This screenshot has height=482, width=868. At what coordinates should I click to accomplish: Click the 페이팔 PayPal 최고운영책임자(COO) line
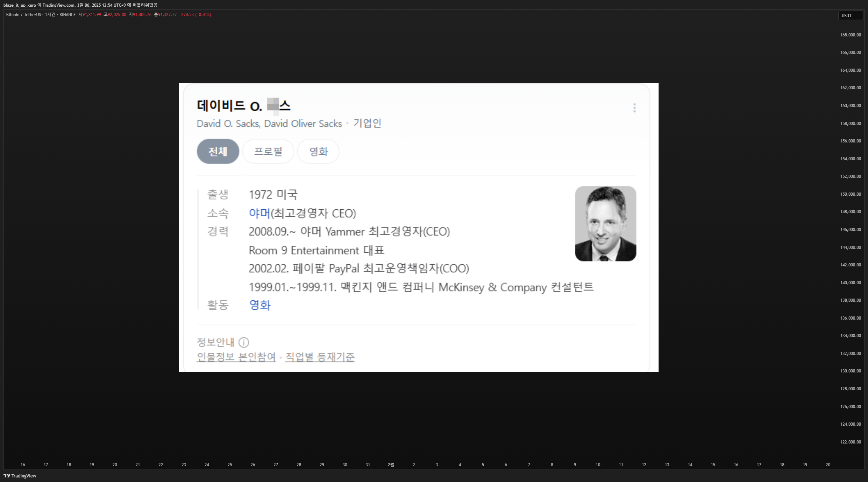359,268
